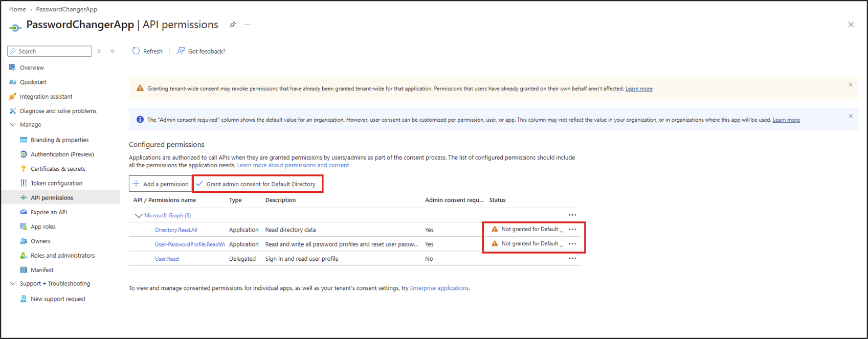Close the API permissions blade
This screenshot has width=868, height=339.
851,25
